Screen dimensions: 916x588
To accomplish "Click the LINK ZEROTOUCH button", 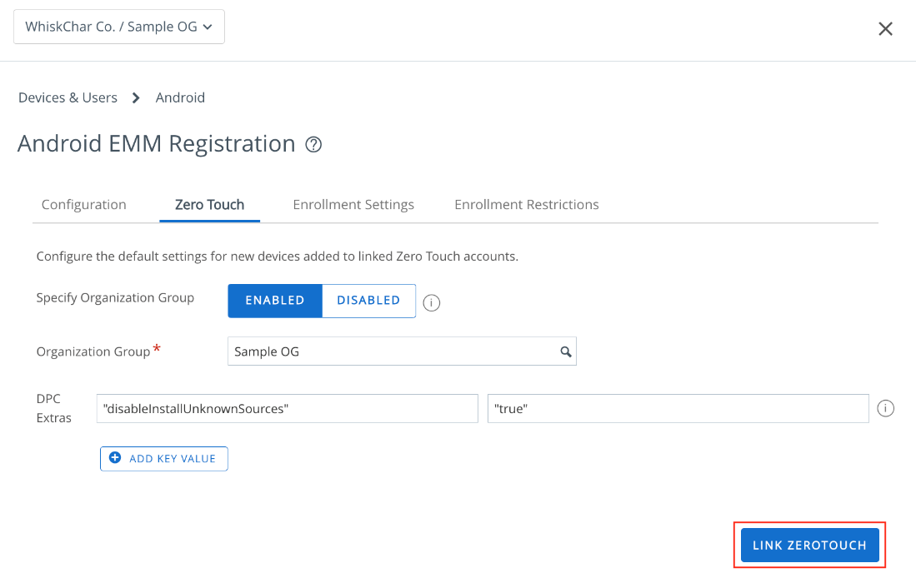I will (x=809, y=546).
